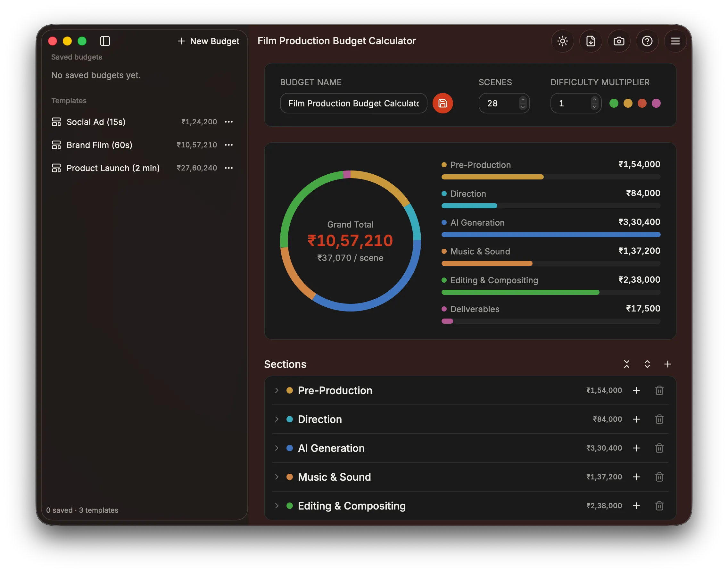Screen dimensions: 728x573
Task: Click the Product Launch (2 min) template icon
Action: (56, 168)
